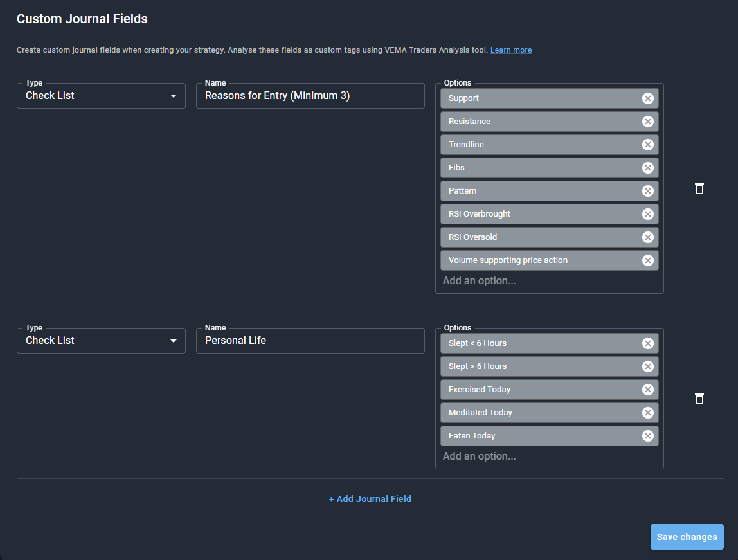Select the Meditated Today option text
The width and height of the screenshot is (738, 560).
(480, 413)
